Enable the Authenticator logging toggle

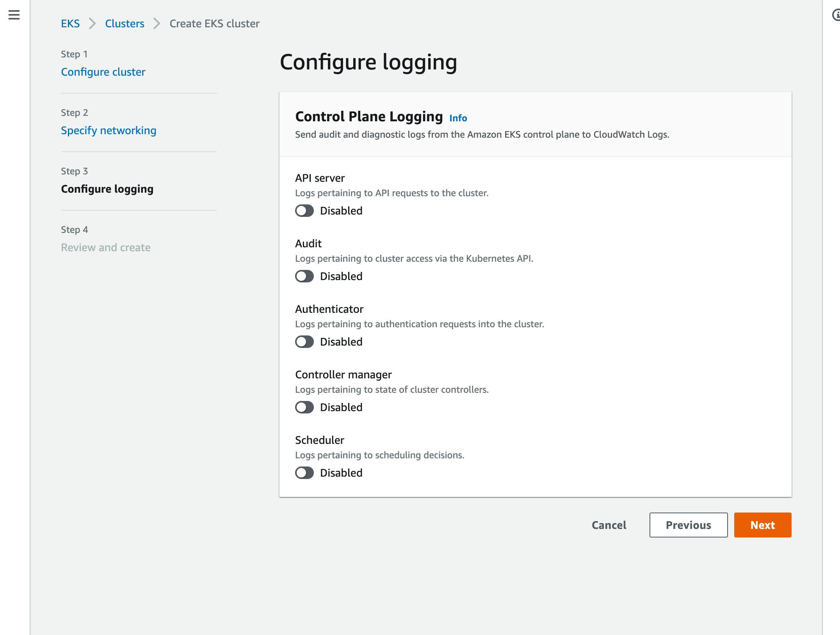coord(304,342)
